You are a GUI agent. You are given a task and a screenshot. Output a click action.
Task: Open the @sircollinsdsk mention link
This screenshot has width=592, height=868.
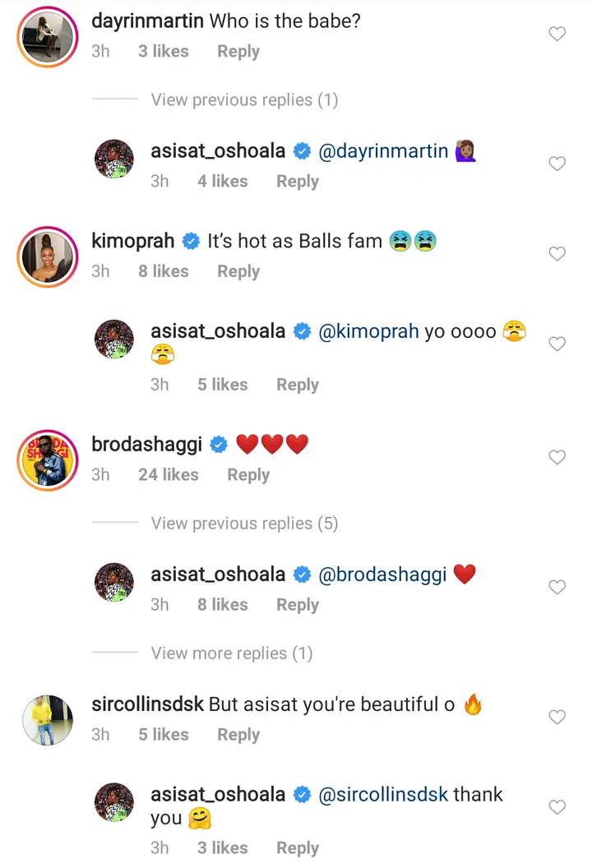tap(382, 795)
